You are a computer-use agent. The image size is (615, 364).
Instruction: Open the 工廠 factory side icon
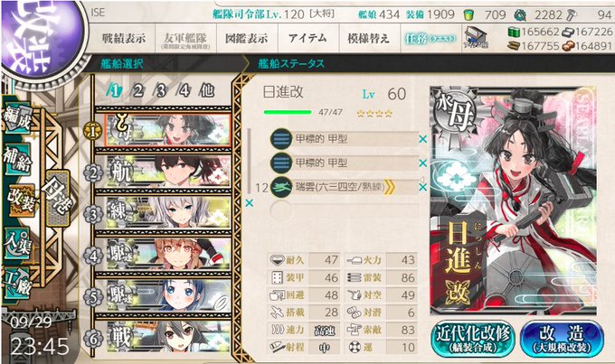[18, 283]
